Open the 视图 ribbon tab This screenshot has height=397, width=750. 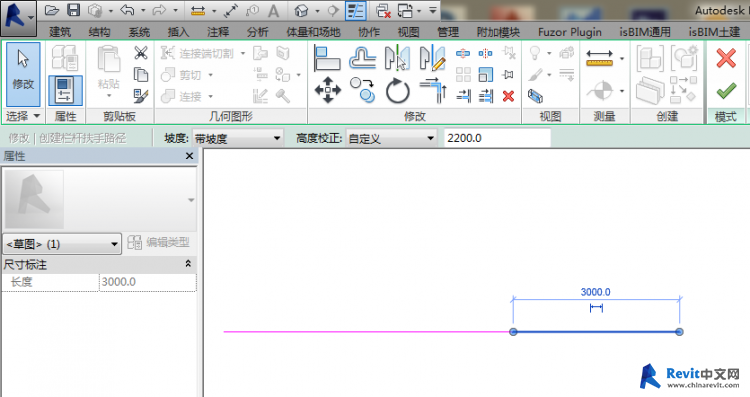pos(408,32)
